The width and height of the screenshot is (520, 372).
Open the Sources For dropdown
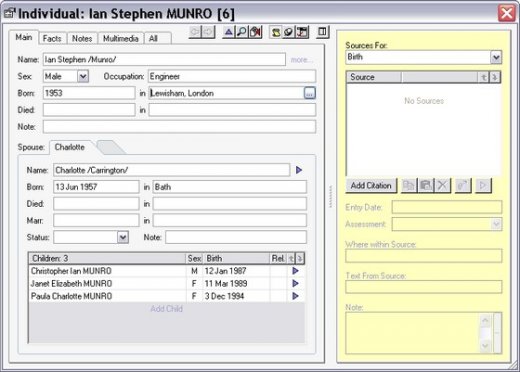[496, 57]
